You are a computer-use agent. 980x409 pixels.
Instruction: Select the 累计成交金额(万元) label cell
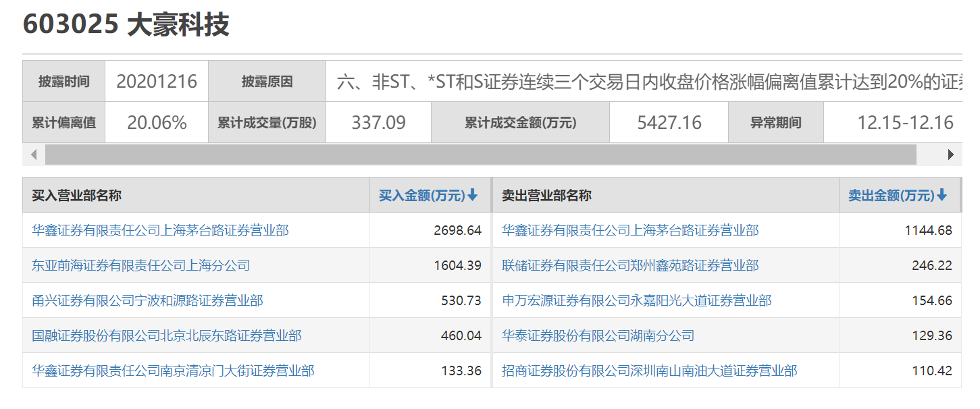[520, 123]
